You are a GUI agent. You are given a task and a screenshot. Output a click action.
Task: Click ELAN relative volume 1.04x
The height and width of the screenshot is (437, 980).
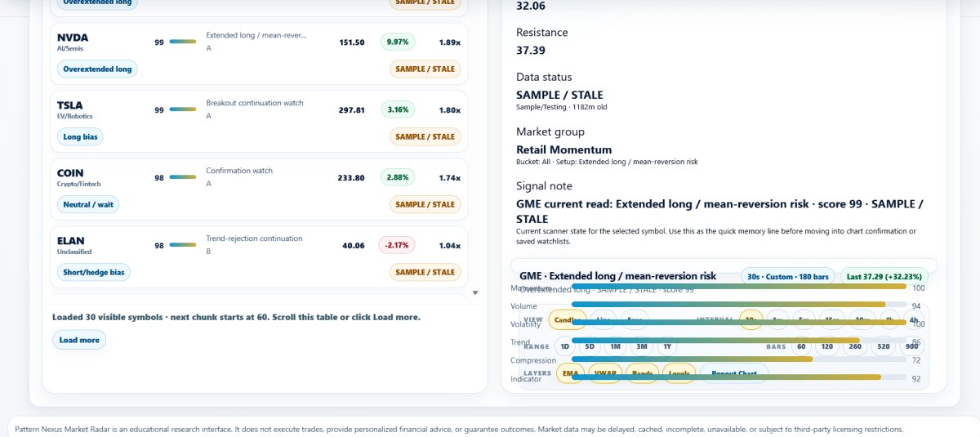449,246
